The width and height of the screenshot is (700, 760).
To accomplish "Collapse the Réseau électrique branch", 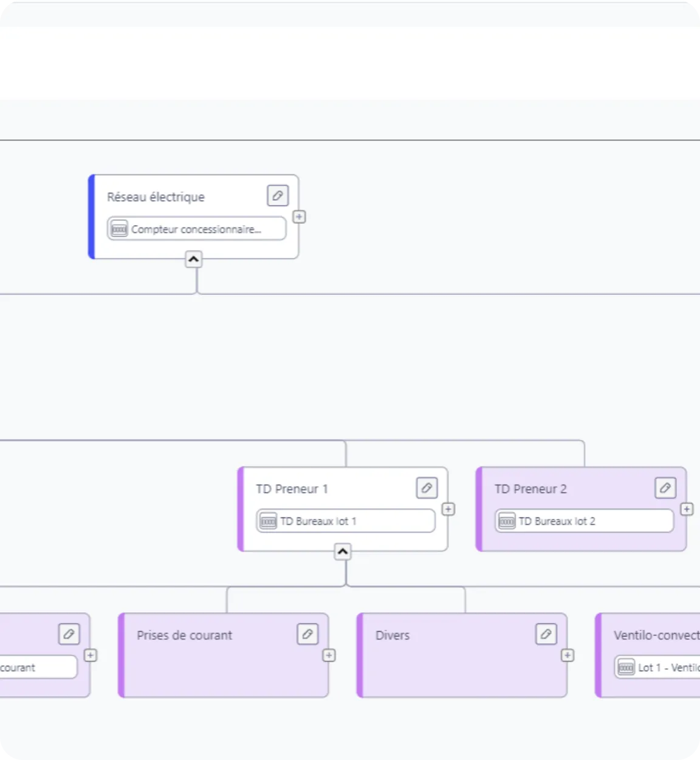I will (193, 260).
